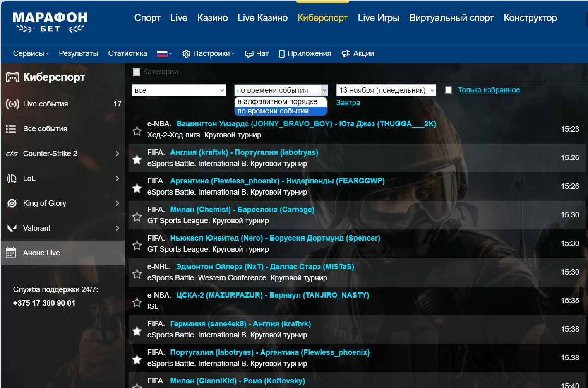This screenshot has height=388, width=588.
Task: Unfavorite the Германия (sane4ek8) - Англия match
Action: click(137, 331)
